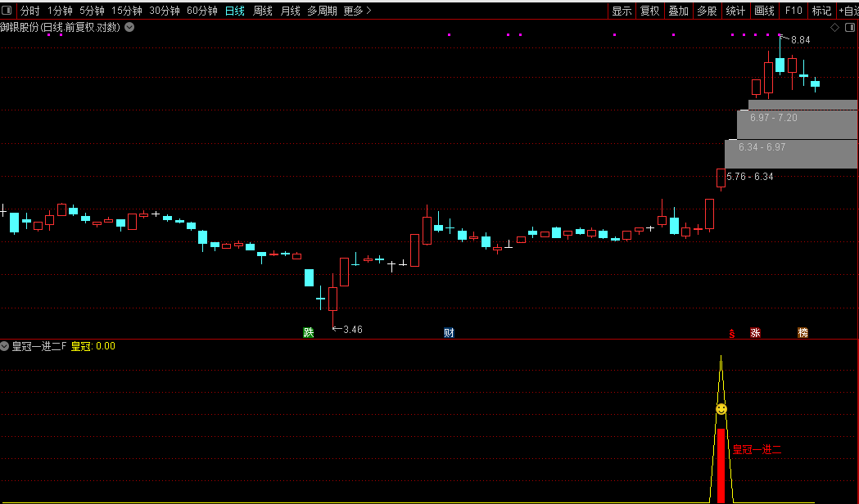Screen dimensions: 859x504
Task: Open the 显示 display menu
Action: coord(622,11)
